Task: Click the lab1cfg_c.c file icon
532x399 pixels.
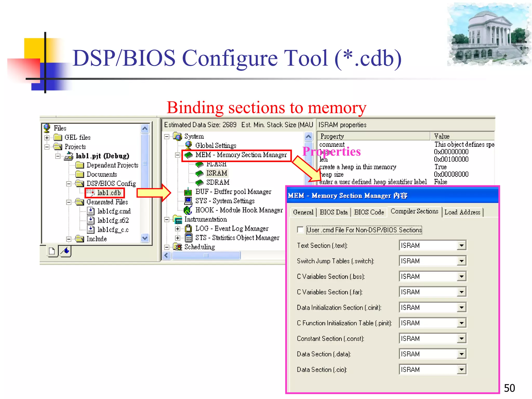Action: pyautogui.click(x=91, y=229)
